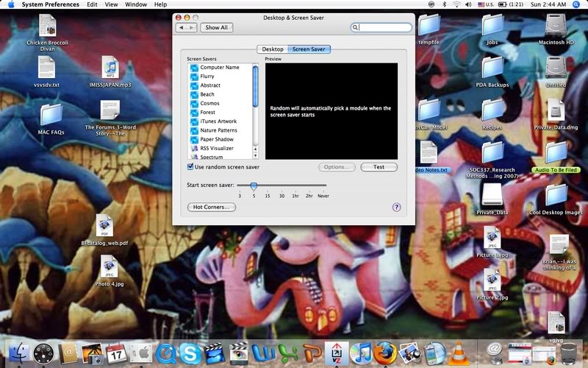Open the System Preferences menu

[50, 4]
